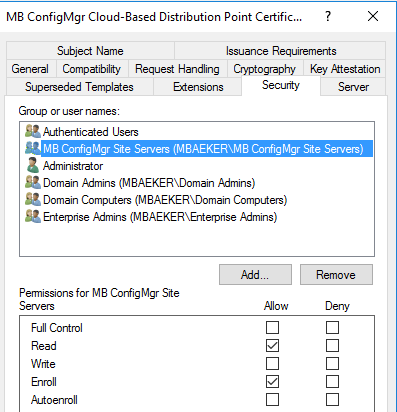Screen dimensions: 397x412
Task: Check Allow for Full Control
Action: click(272, 328)
